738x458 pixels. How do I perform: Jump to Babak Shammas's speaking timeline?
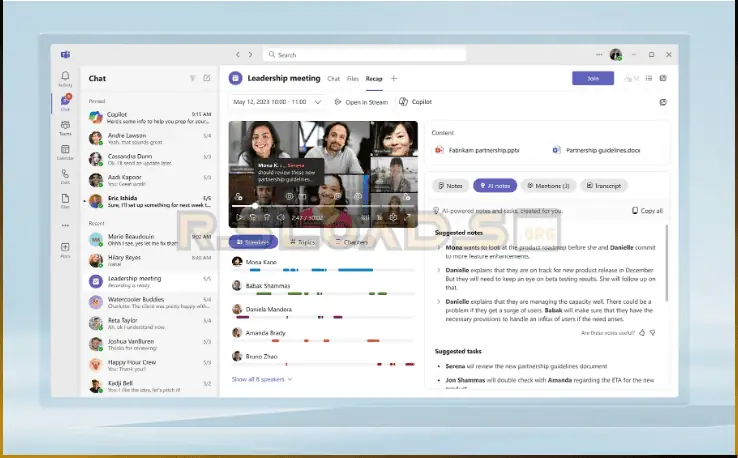point(323,294)
